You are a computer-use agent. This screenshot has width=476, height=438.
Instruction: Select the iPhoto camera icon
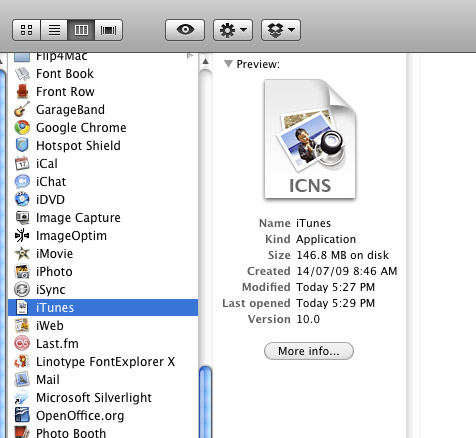[22, 272]
